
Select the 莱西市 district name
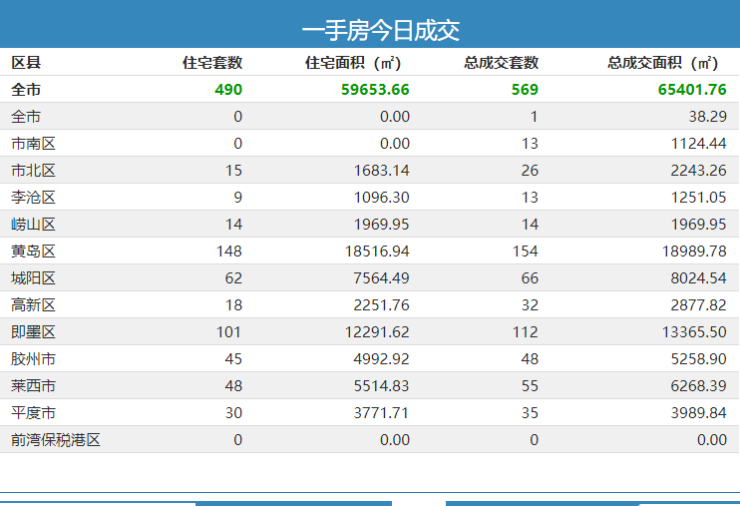(33, 387)
